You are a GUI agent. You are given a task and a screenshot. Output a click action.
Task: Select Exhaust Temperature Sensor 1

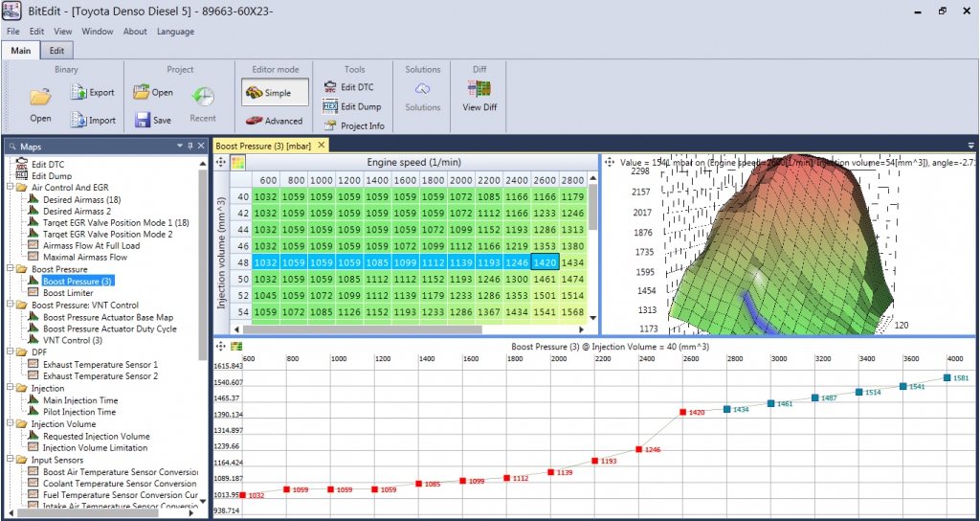click(x=100, y=364)
